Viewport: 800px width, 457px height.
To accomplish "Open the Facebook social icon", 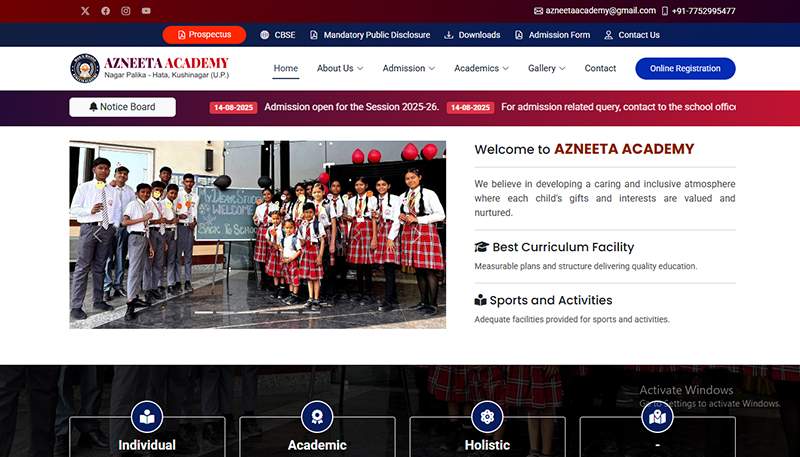I will click(105, 11).
